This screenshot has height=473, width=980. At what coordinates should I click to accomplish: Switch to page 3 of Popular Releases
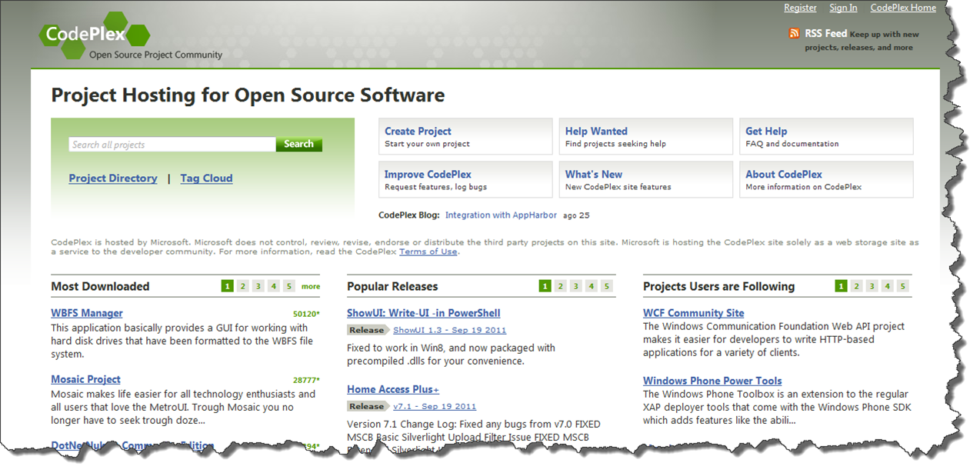[x=575, y=286]
